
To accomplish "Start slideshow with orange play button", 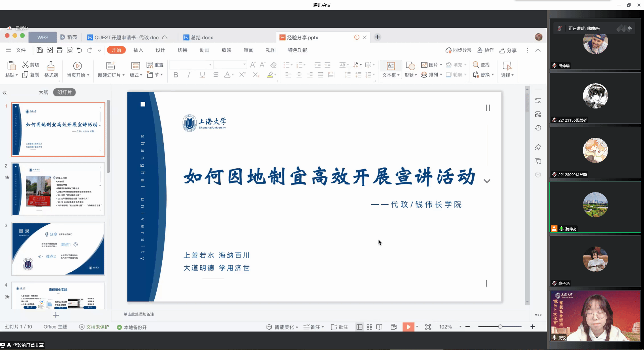I will (x=408, y=327).
